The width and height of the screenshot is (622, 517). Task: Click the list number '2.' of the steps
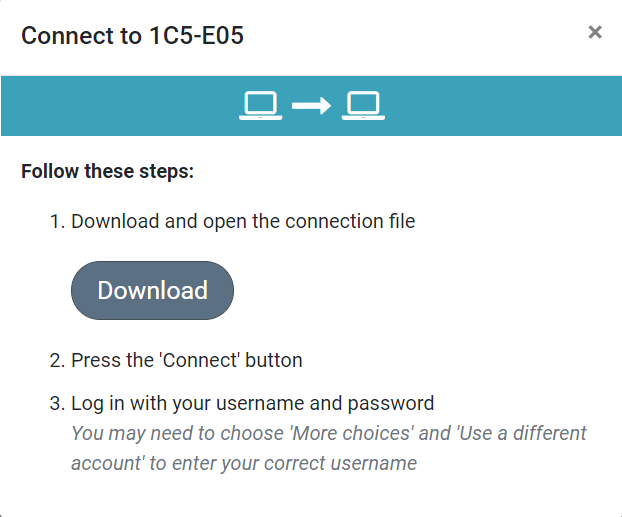tap(58, 361)
